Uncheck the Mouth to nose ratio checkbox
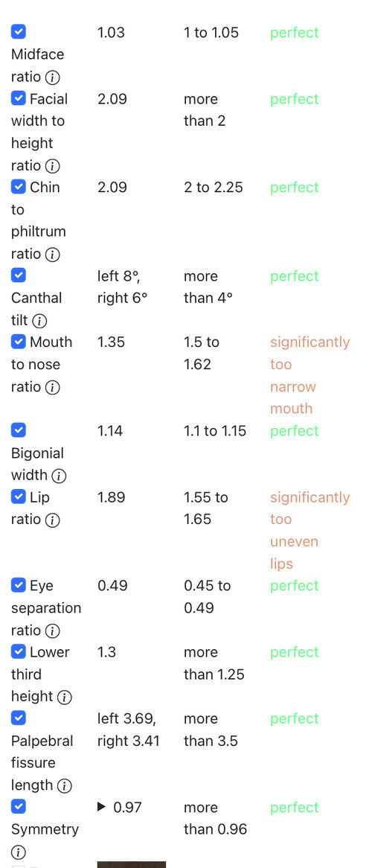 (19, 342)
